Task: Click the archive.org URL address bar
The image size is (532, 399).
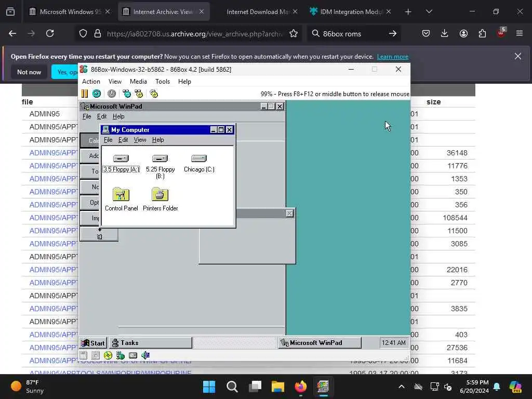Action: 194,33
